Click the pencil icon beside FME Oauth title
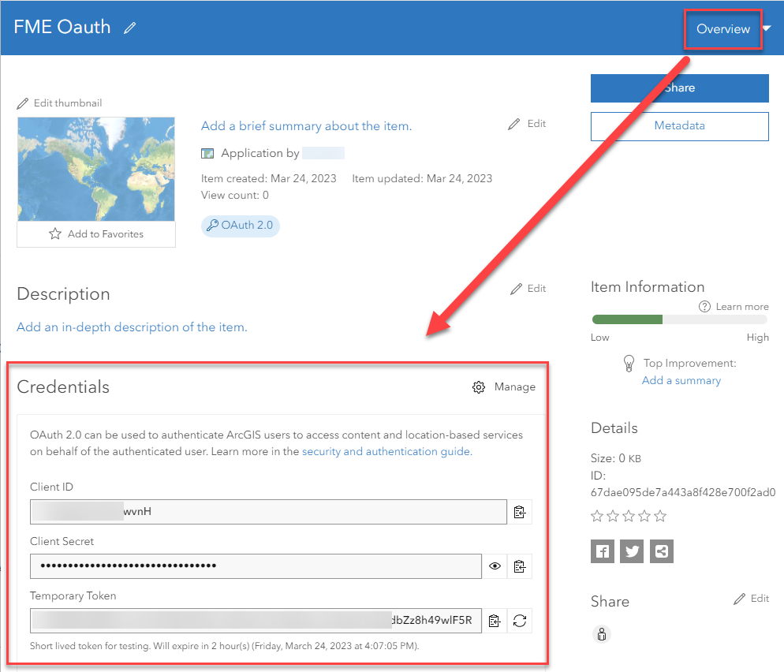Image resolution: width=784 pixels, height=672 pixels. pos(130,28)
